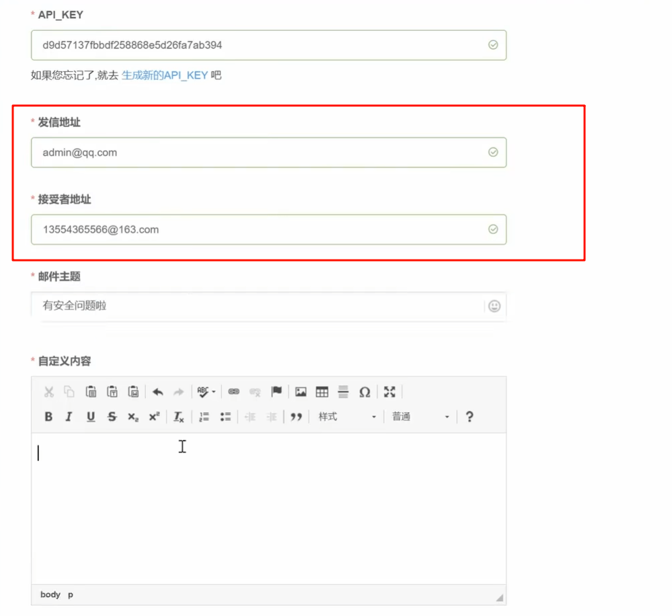Insert a hyperlink with the link icon
This screenshot has width=672, height=616.
233,391
